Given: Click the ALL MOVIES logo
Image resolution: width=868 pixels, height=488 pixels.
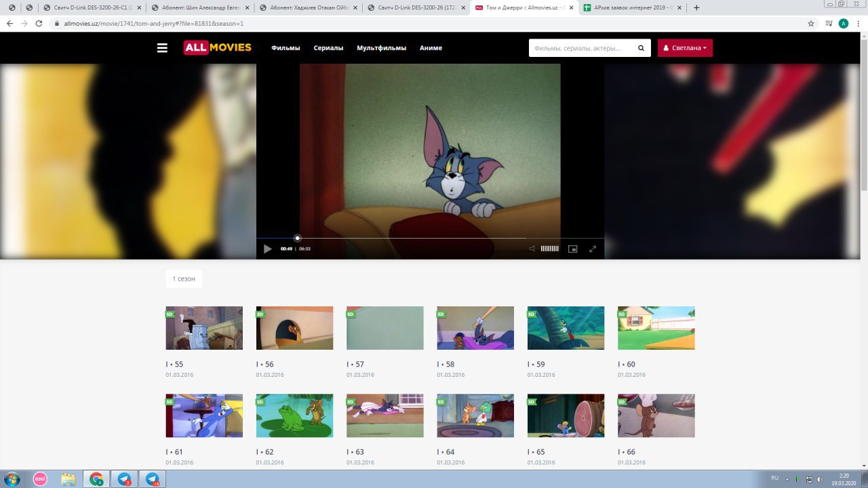Looking at the screenshot, I should click(x=218, y=47).
